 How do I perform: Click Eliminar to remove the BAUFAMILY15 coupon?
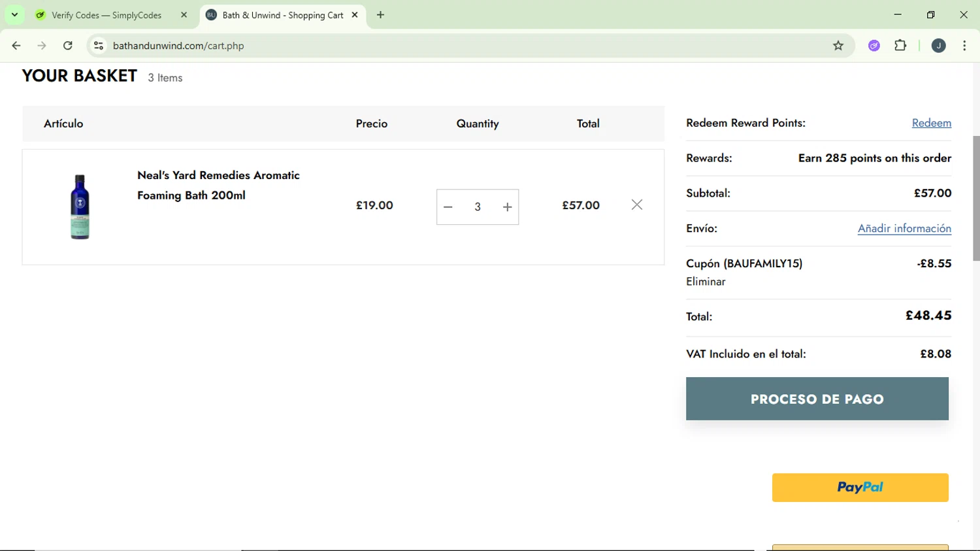coord(706,282)
